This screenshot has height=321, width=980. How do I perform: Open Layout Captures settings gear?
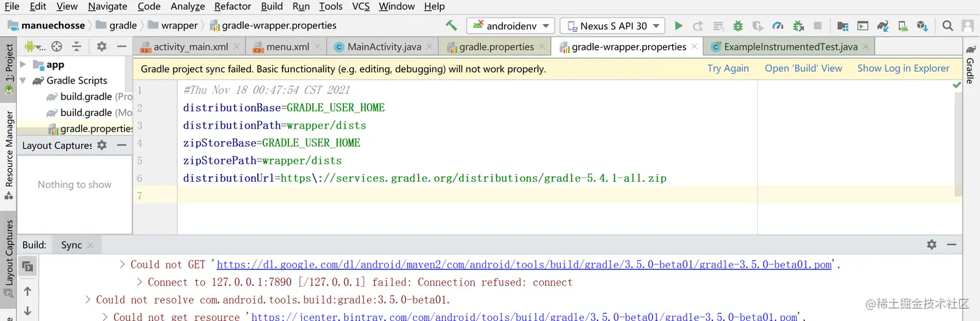(x=102, y=146)
